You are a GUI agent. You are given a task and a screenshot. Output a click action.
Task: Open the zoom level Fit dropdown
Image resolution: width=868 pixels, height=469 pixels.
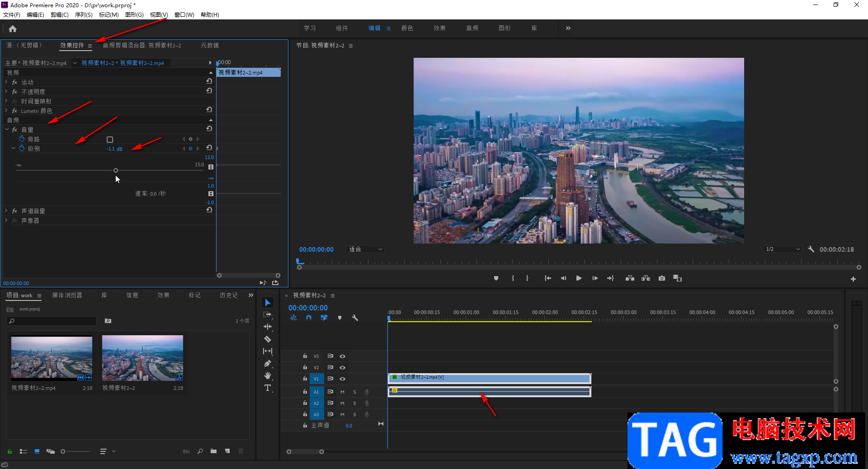click(x=365, y=249)
